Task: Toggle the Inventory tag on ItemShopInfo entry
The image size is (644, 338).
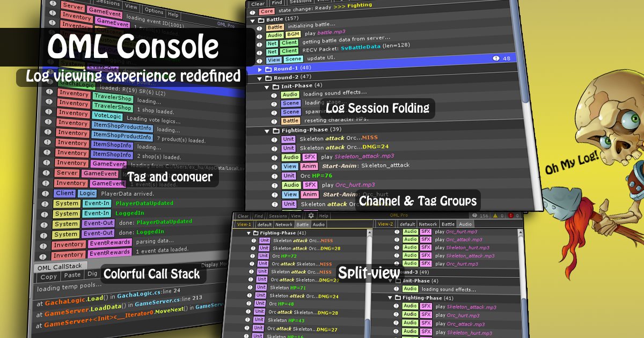Action: (x=72, y=143)
